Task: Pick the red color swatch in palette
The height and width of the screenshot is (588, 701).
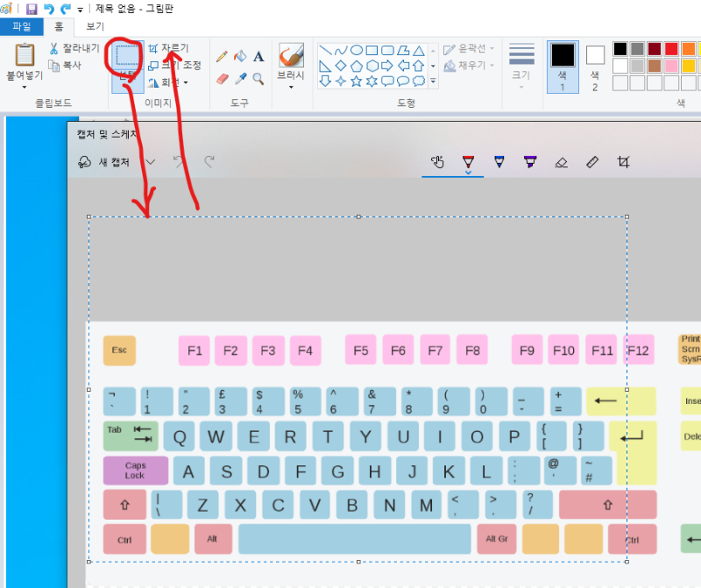Action: click(672, 49)
